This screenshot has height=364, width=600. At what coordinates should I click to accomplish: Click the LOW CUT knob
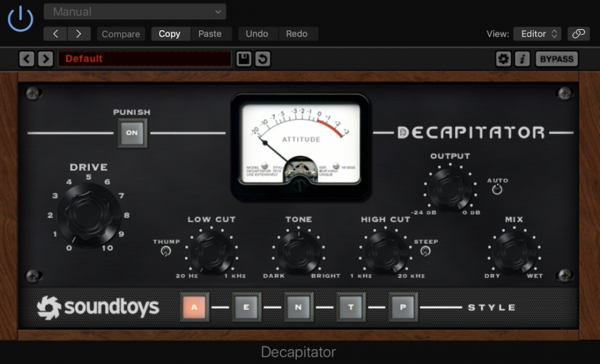click(211, 252)
